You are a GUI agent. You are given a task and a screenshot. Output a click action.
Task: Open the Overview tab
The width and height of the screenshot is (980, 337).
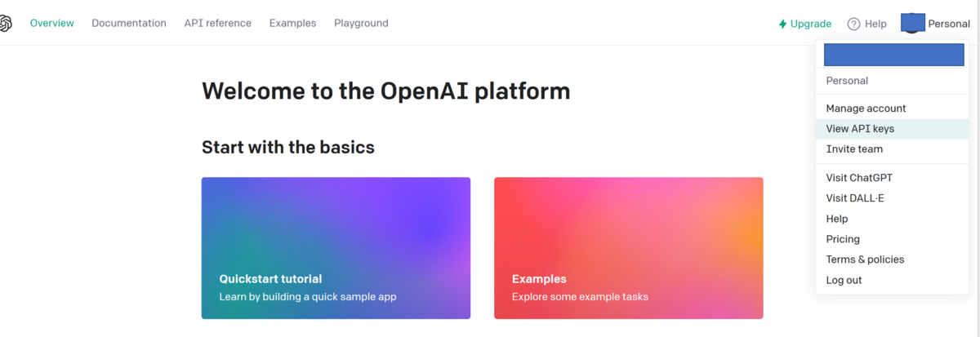pos(51,23)
